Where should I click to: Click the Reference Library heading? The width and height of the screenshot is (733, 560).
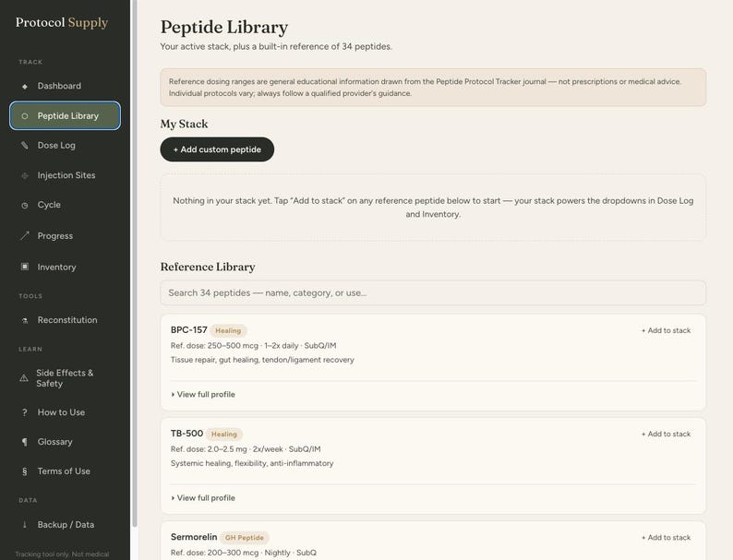[x=208, y=267]
